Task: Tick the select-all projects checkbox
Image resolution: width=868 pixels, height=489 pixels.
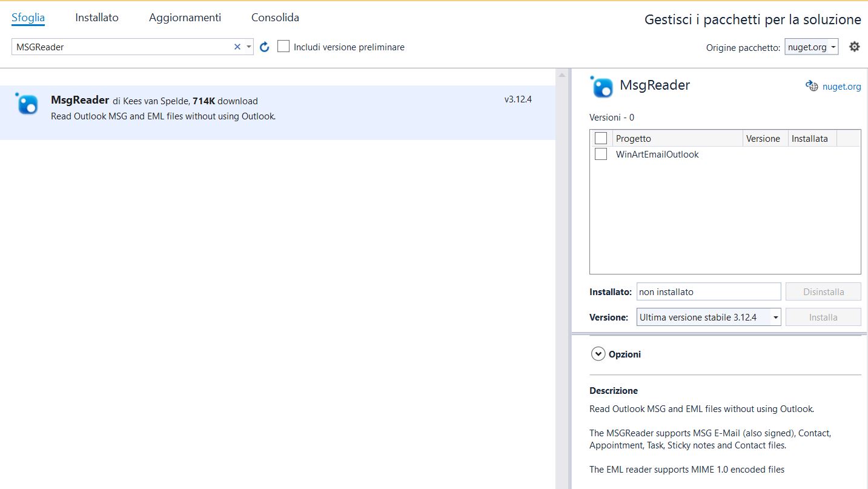Action: coord(601,138)
